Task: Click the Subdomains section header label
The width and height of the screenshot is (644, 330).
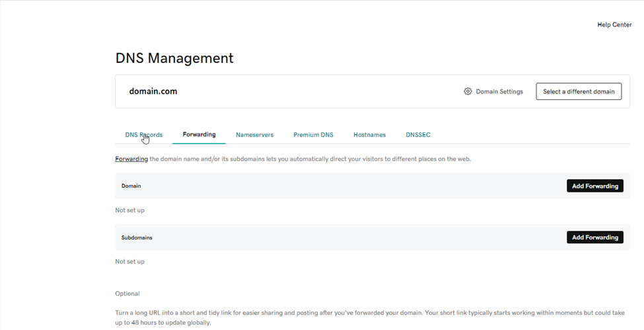Action: click(x=137, y=237)
